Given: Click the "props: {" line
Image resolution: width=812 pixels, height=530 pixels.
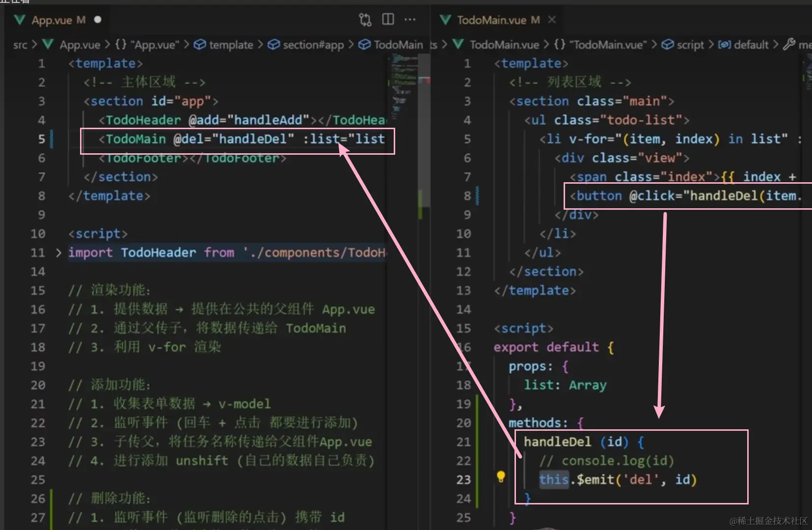Looking at the screenshot, I should point(539,366).
